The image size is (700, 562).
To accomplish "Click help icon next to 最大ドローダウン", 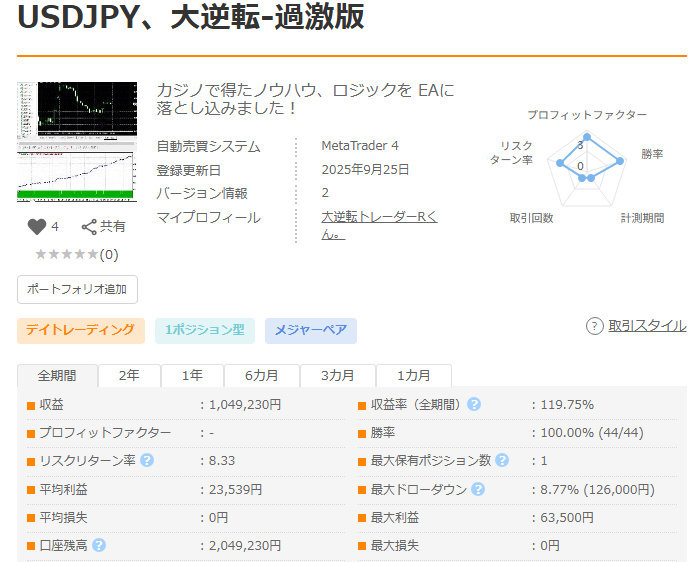I will [478, 489].
